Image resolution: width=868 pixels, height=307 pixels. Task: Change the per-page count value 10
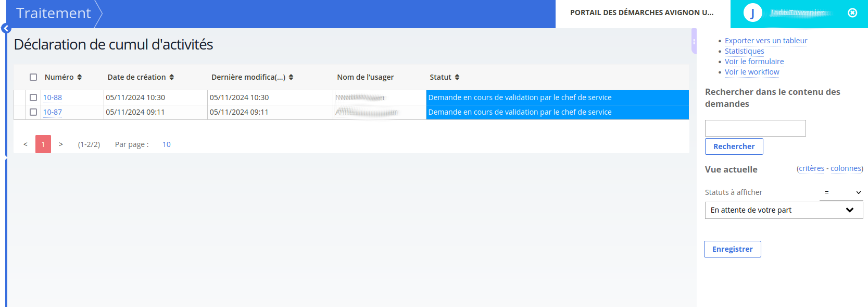pos(167,144)
